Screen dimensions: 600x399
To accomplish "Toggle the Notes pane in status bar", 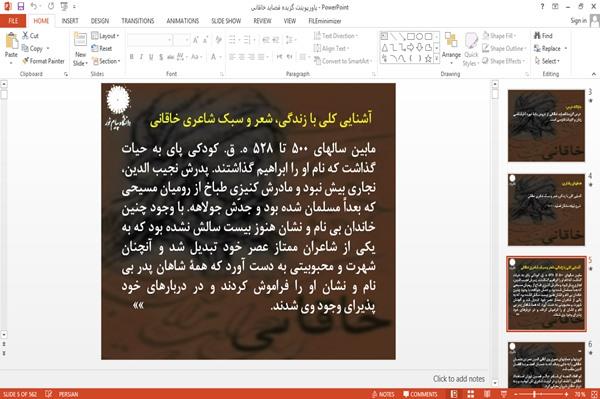I will (383, 394).
